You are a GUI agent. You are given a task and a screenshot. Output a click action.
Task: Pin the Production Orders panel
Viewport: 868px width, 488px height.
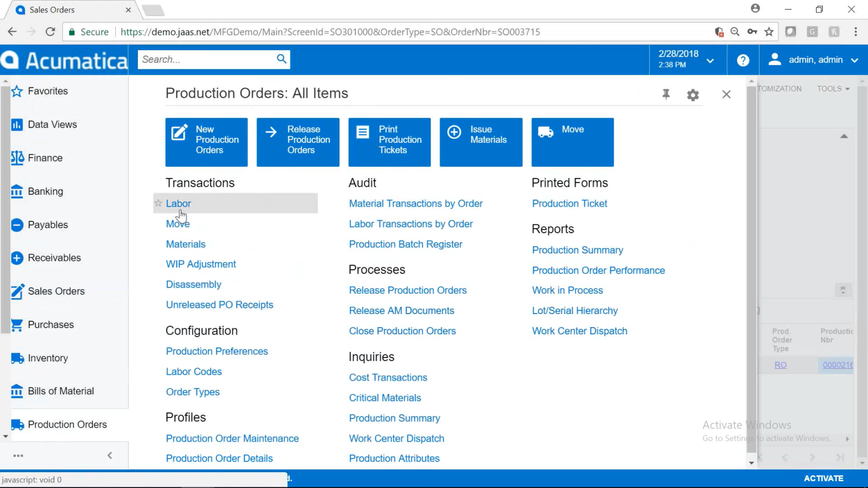(x=666, y=94)
